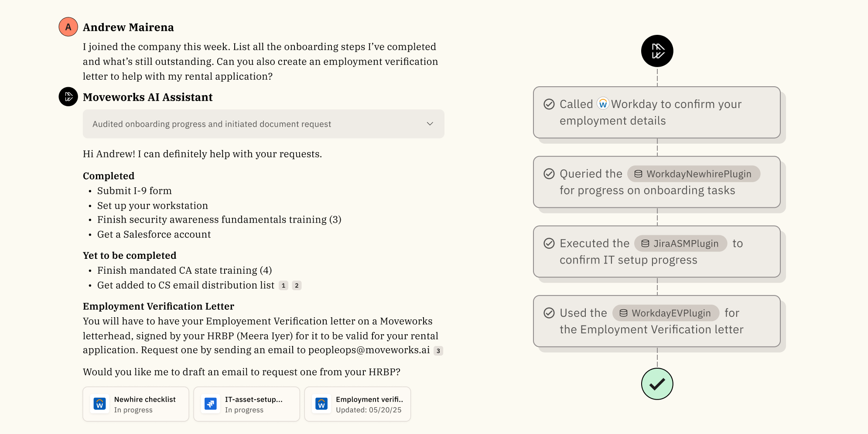This screenshot has height=434, width=868.
Task: Click Workday icon on Newhire checklist card
Action: click(100, 404)
